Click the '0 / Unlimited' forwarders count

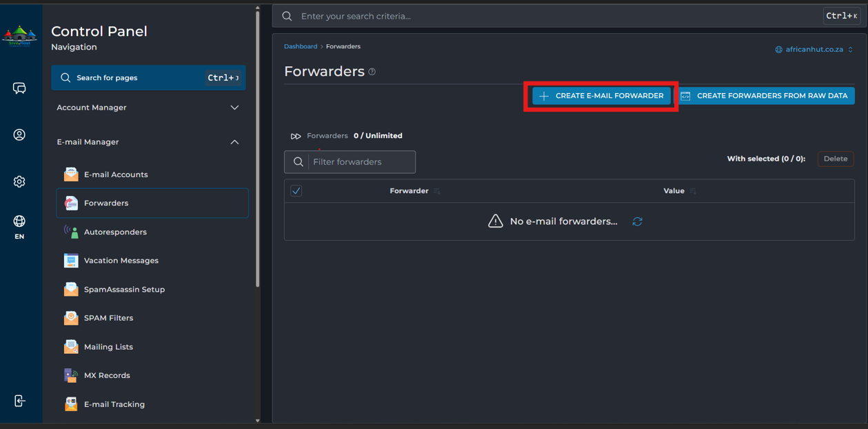pos(378,136)
